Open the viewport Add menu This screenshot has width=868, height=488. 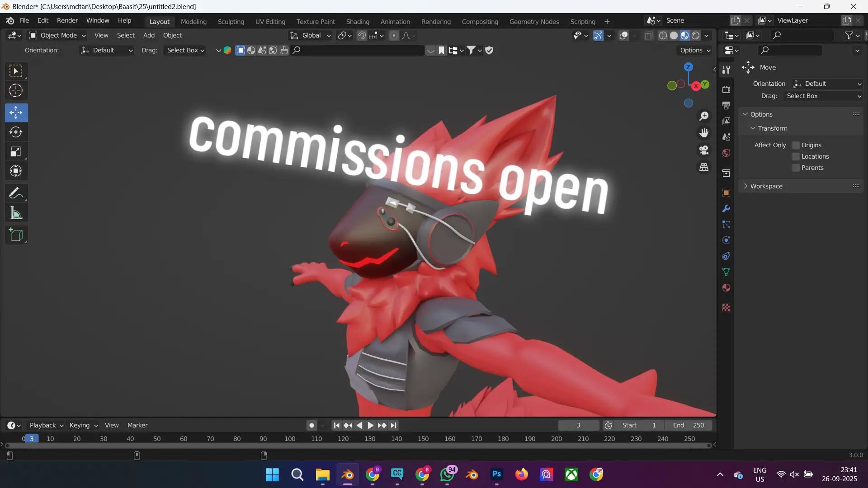point(149,36)
